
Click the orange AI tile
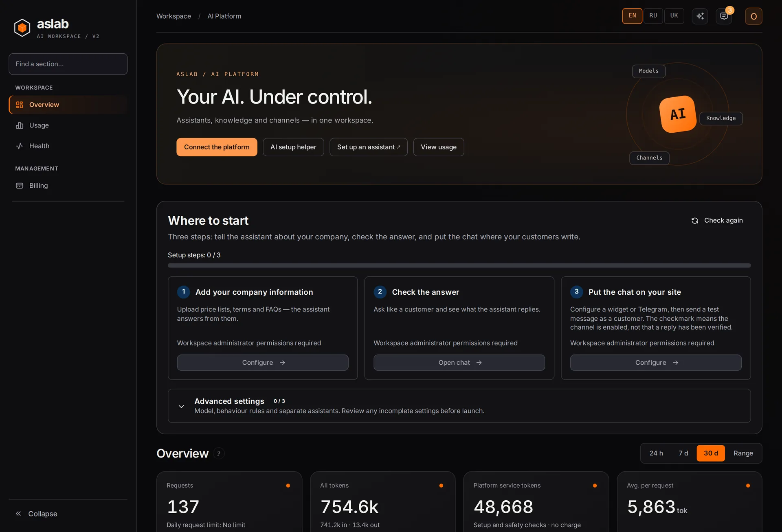tap(678, 114)
